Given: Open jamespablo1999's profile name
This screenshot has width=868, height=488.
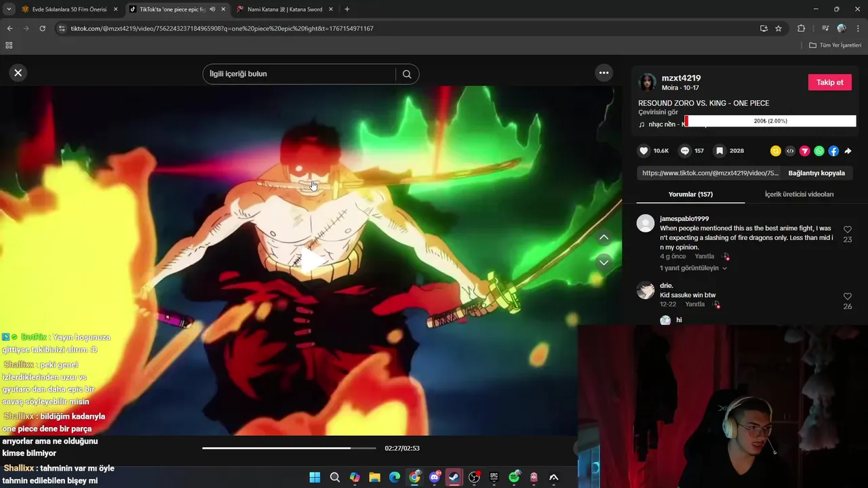Looking at the screenshot, I should (684, 219).
